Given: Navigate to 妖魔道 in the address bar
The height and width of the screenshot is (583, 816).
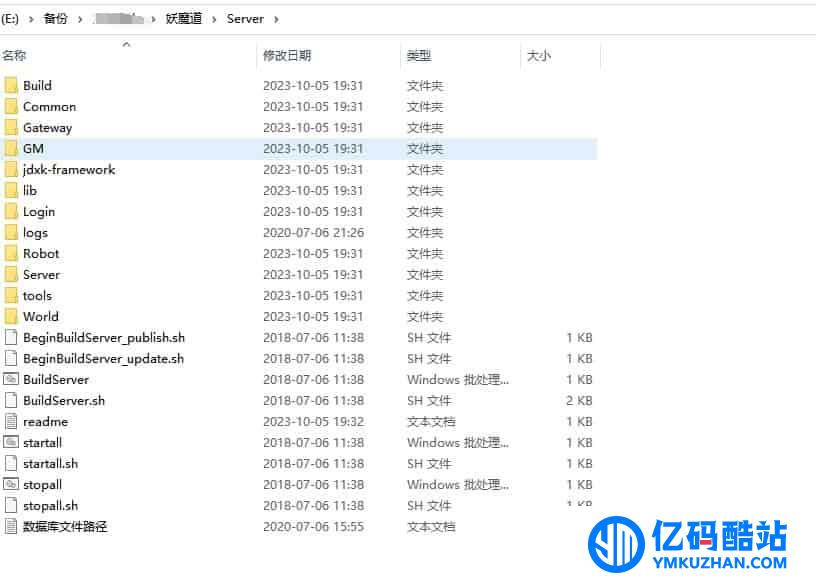Looking at the screenshot, I should (184, 19).
